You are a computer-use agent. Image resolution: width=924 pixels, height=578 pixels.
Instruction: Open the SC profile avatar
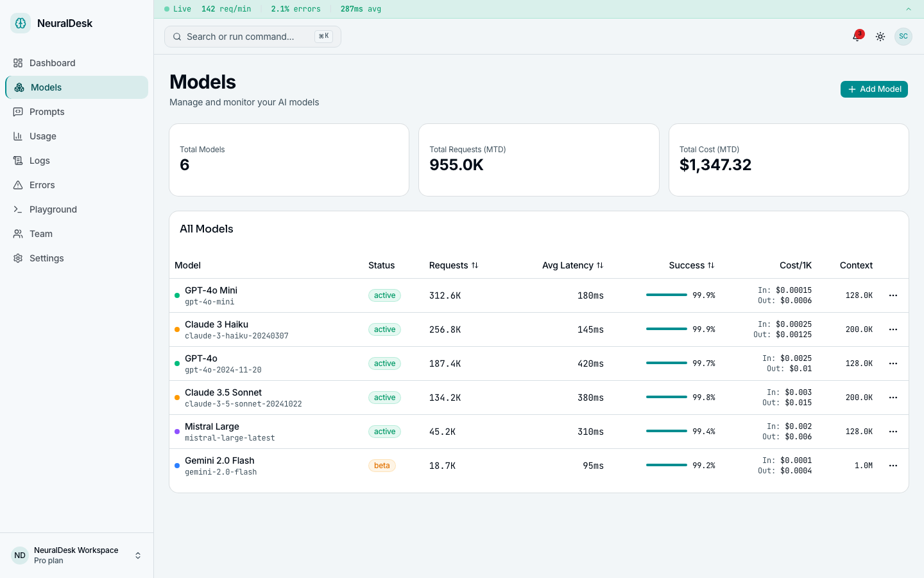903,37
